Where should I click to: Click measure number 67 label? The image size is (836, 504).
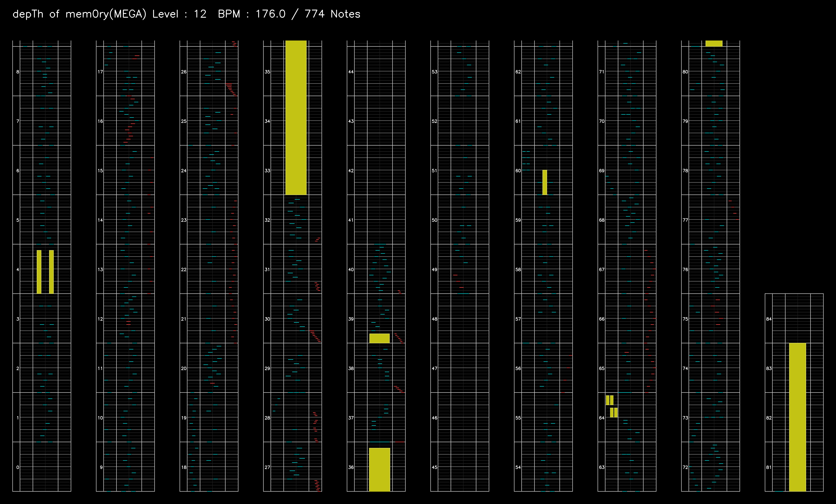[x=602, y=270]
